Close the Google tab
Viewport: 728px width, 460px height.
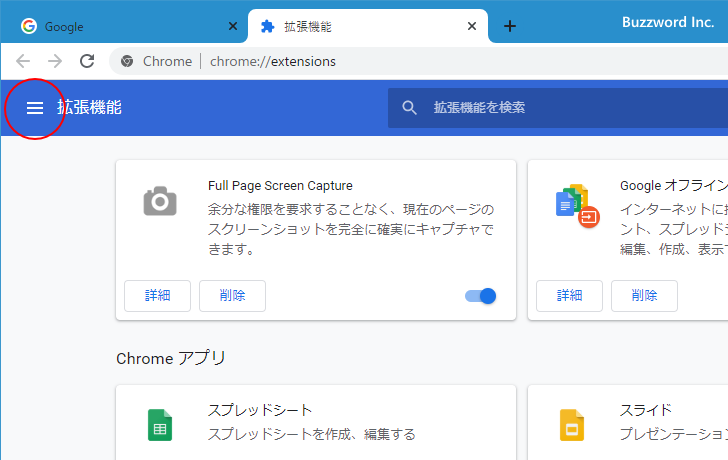tap(233, 26)
